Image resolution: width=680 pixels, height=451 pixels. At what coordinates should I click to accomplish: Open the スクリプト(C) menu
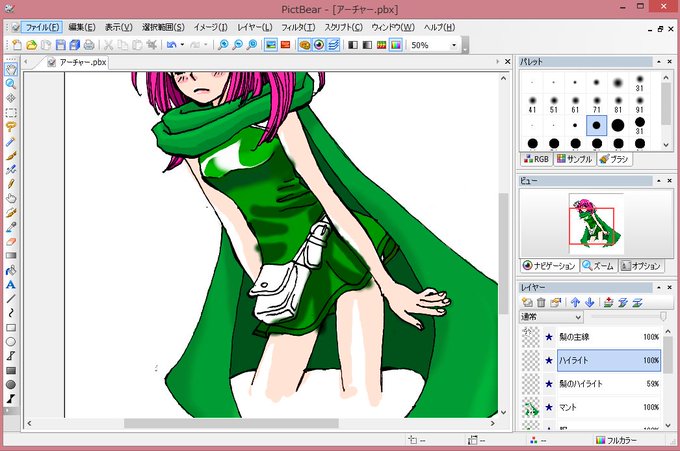tap(343, 27)
